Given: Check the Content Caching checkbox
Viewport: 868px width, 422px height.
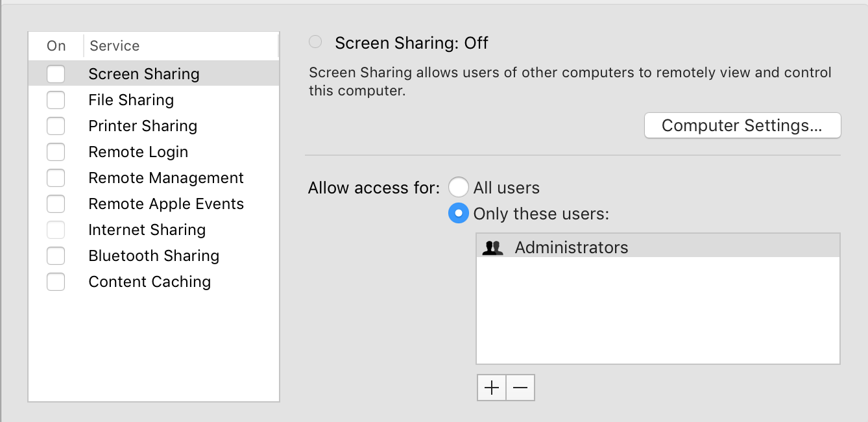Looking at the screenshot, I should (56, 282).
